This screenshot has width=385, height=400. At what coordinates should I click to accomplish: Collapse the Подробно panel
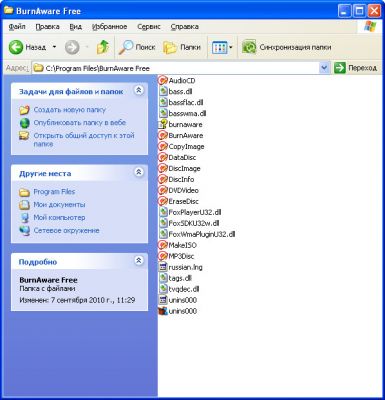(x=139, y=260)
